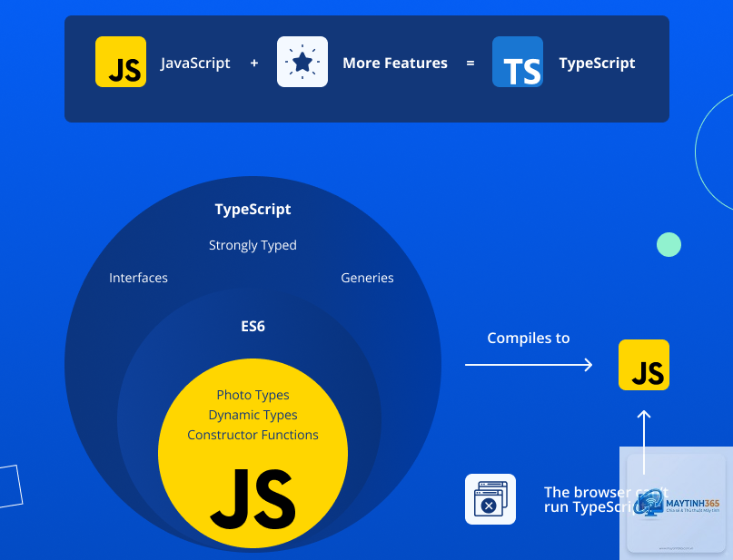Click the 'Dynamic Types' text

coord(253,415)
